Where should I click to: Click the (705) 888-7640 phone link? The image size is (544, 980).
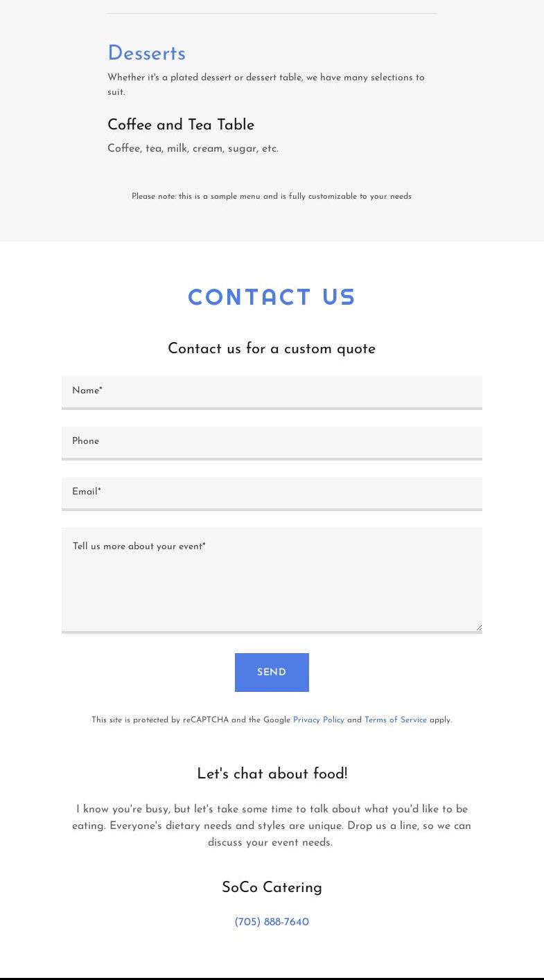[272, 922]
